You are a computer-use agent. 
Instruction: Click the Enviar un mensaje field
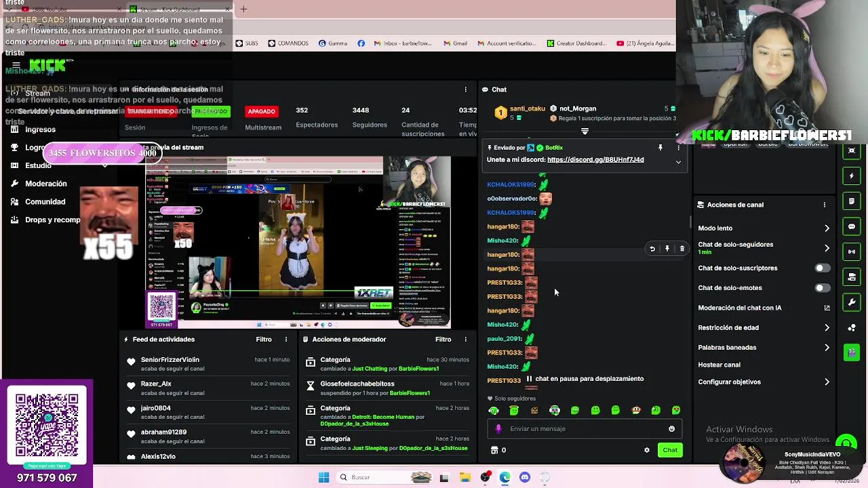[x=585, y=429]
